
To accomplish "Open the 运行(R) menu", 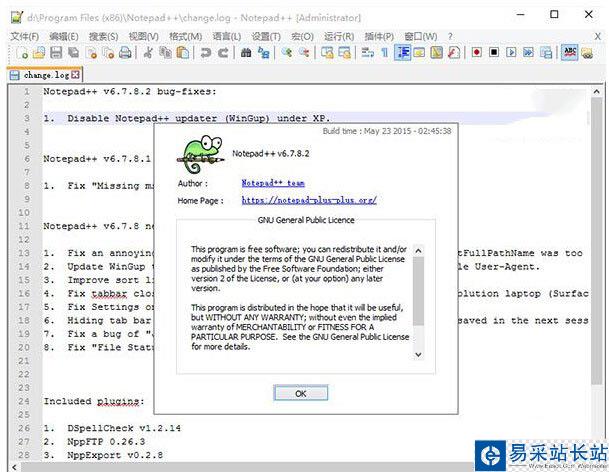I will (x=339, y=37).
